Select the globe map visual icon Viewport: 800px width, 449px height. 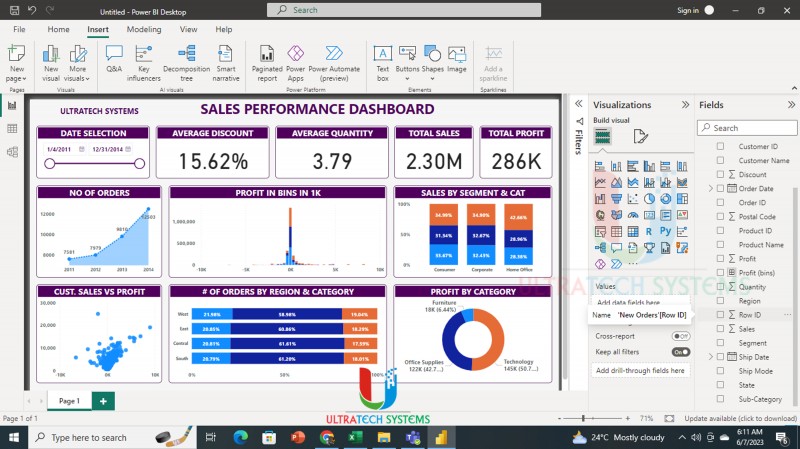click(x=600, y=215)
